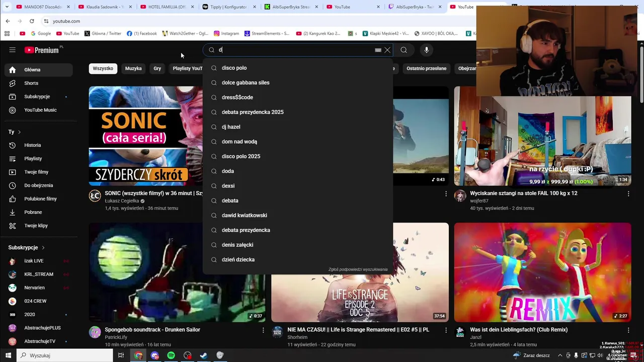Open AbstrachujePLUS subscription channel
Screen dimensions: 644x362
click(39, 328)
